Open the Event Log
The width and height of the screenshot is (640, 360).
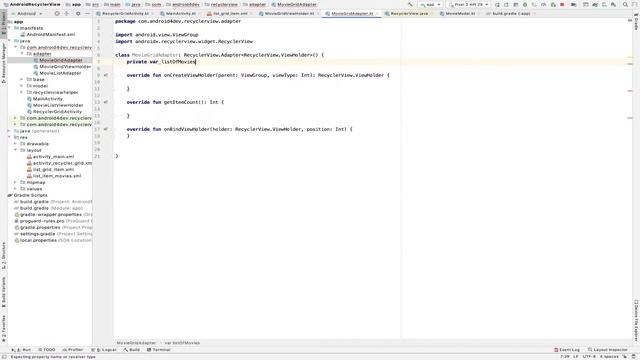[567, 350]
